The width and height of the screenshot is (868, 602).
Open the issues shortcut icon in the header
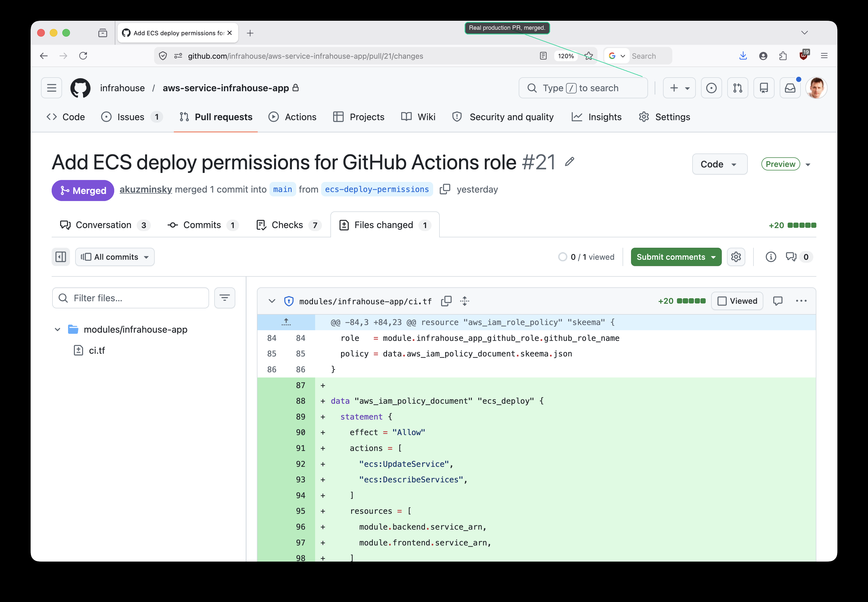point(711,88)
